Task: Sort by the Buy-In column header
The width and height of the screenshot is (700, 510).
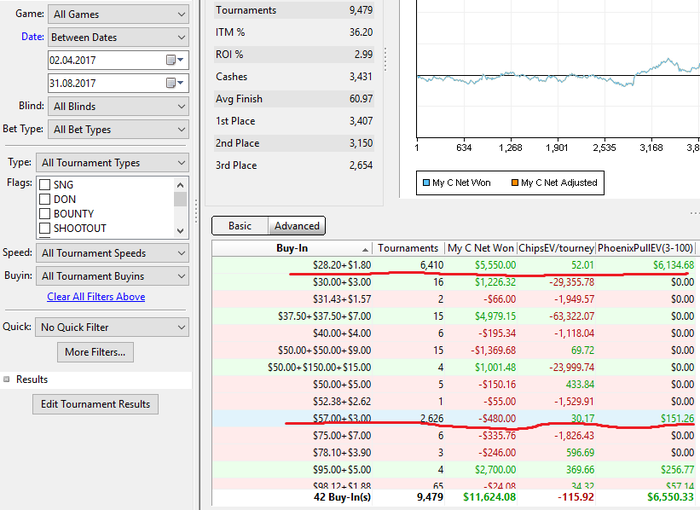Action: 292,248
